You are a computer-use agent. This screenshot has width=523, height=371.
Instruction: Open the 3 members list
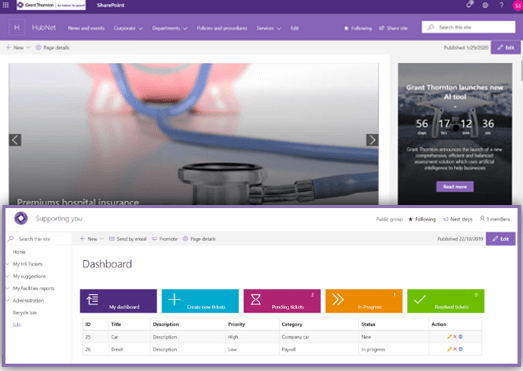click(x=495, y=219)
